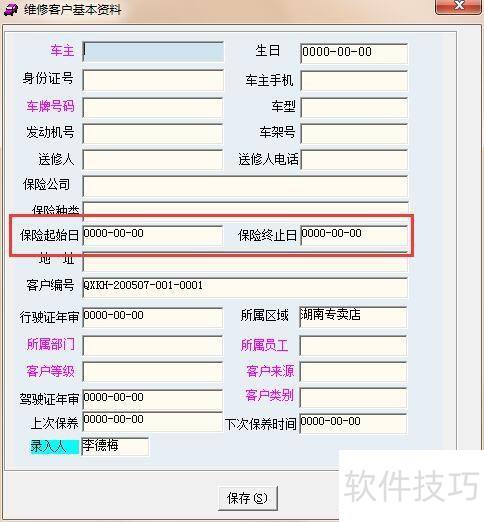Click the 保险公司 insurance company field
The height and width of the screenshot is (522, 484).
tap(245, 186)
